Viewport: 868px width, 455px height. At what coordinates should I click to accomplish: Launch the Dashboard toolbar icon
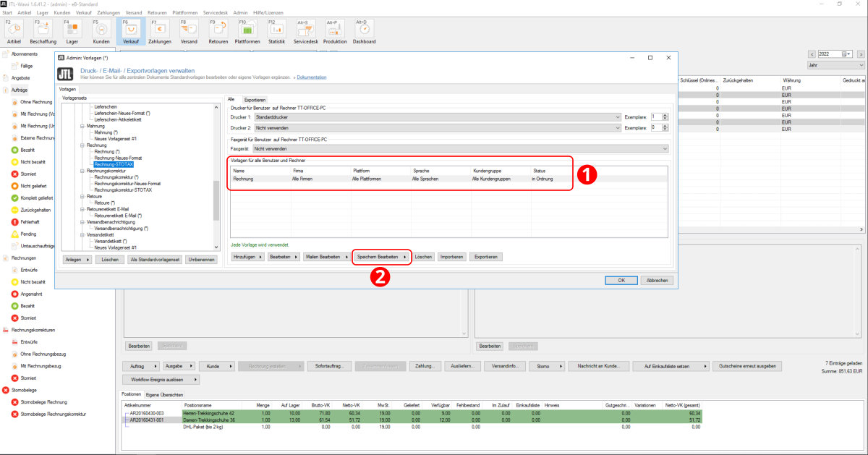pos(364,30)
